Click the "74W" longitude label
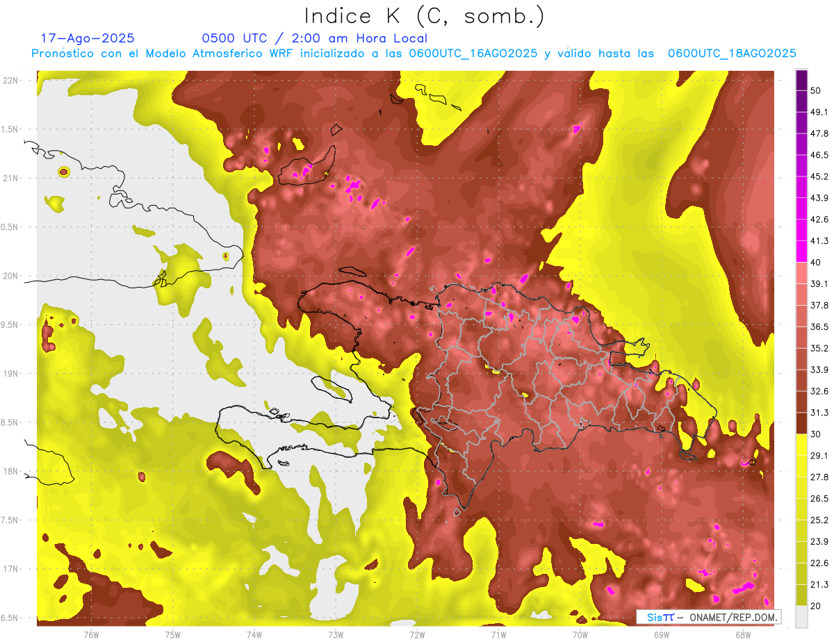 254,634
